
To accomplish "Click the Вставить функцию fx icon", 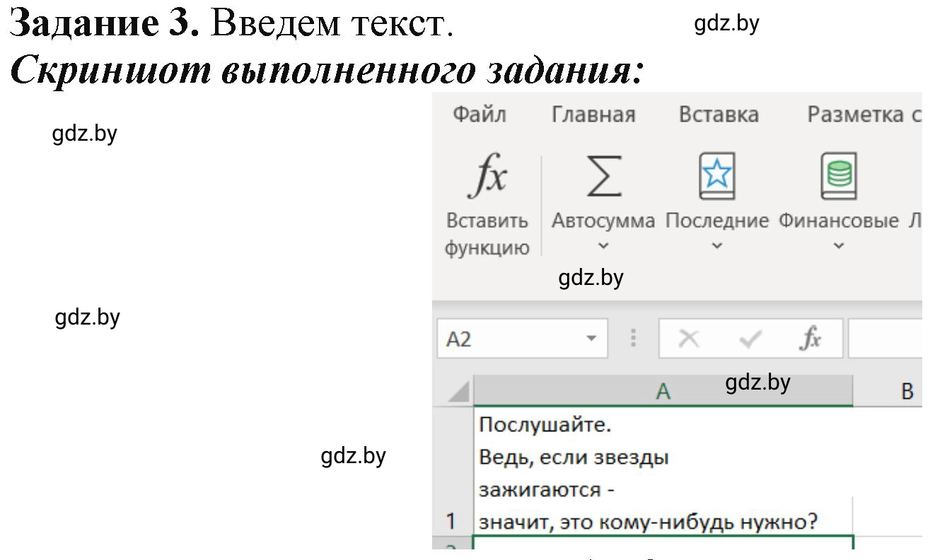I will (x=487, y=177).
